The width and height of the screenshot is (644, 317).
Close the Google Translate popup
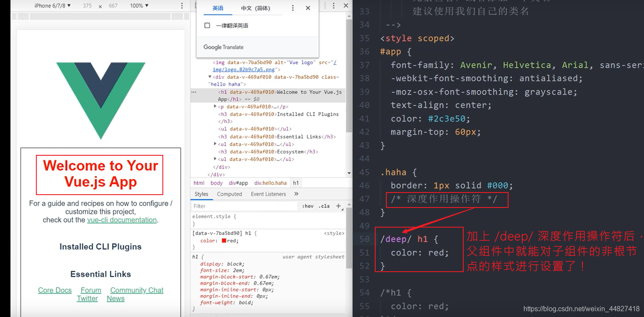coord(308,8)
